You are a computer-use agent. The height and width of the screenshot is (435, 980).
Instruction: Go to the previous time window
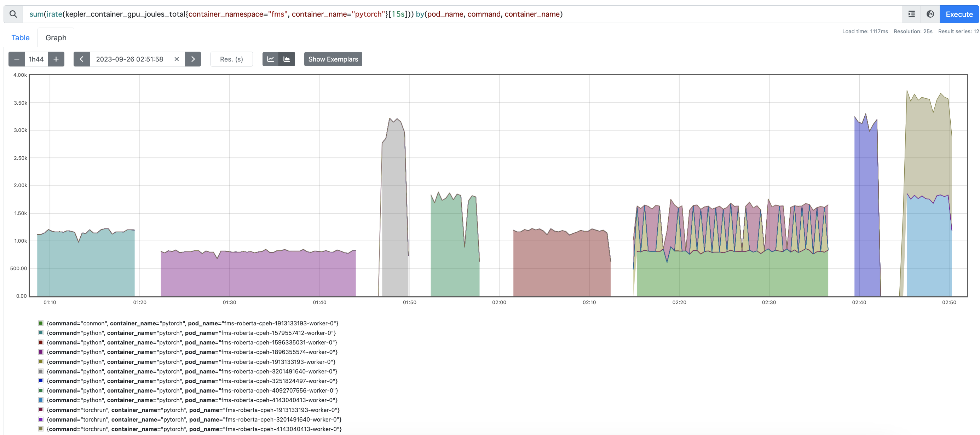[82, 59]
